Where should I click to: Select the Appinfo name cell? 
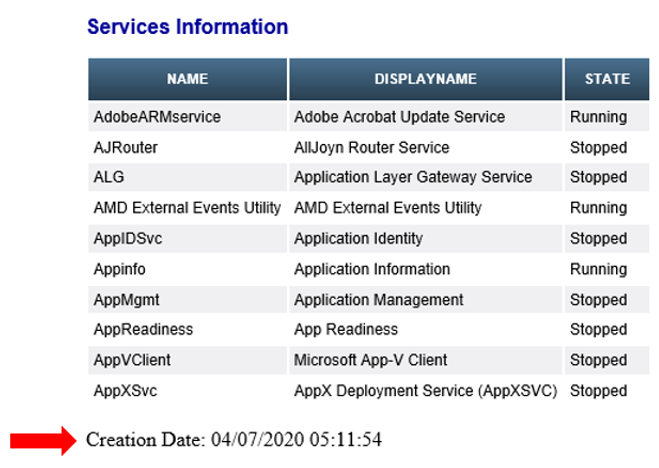tap(187, 269)
